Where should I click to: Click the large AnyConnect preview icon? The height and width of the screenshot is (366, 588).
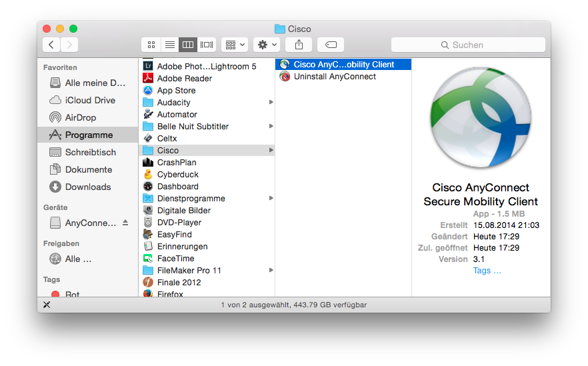pos(481,117)
